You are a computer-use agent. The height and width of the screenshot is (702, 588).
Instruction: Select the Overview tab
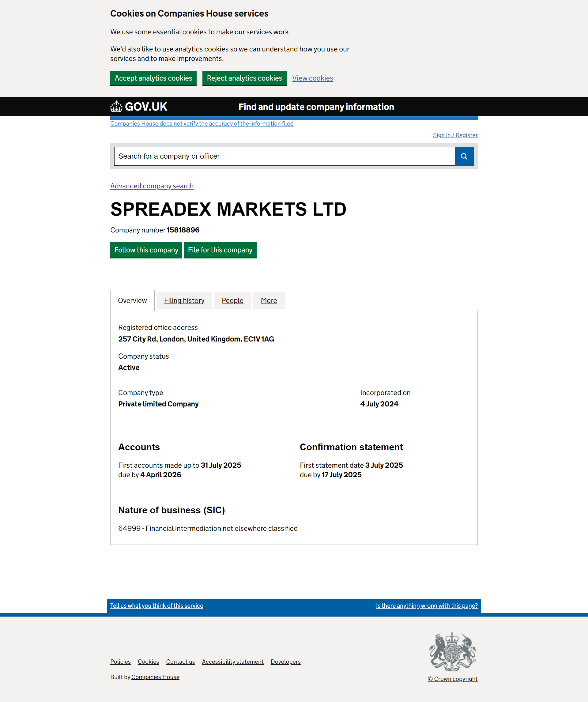tap(132, 300)
